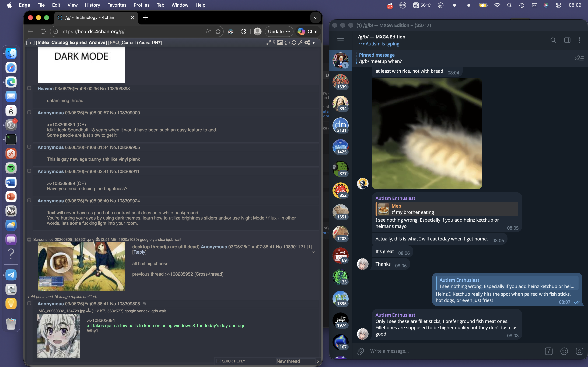
Task: Click the Reply link on desktop thread
Action: point(139,252)
